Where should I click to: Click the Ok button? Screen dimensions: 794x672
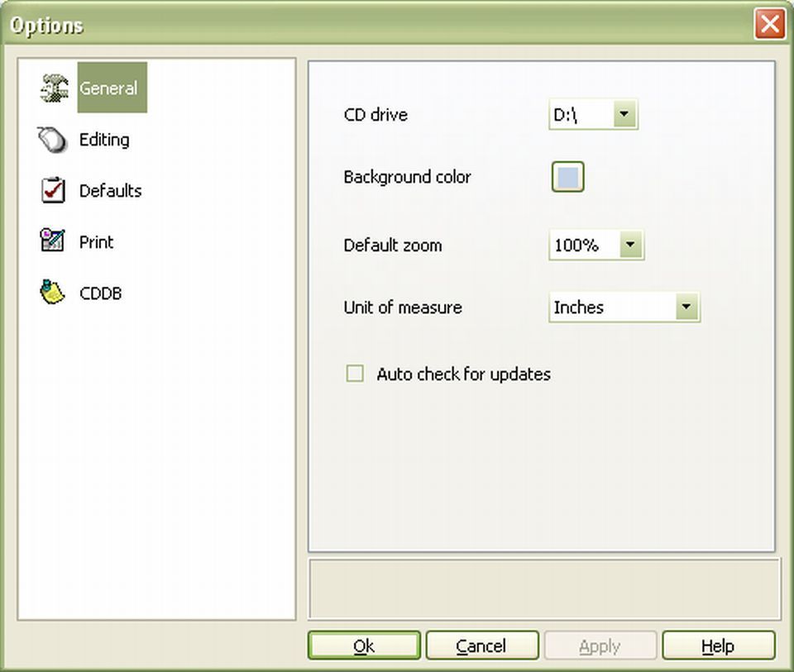coord(364,646)
